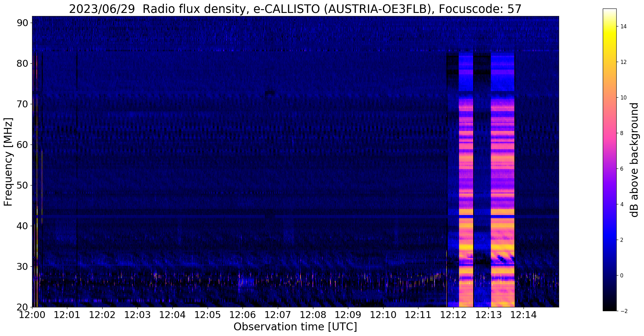Click the 12:07 time tick label

(278, 315)
